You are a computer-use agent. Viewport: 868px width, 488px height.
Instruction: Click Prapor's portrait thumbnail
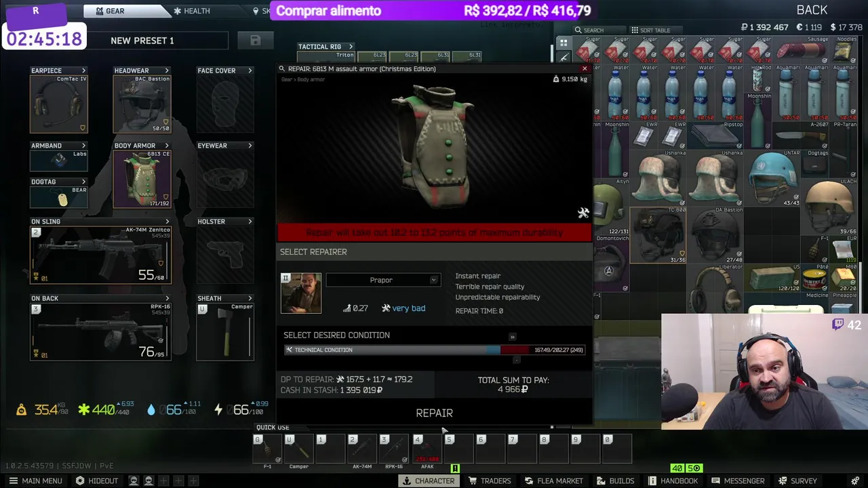pyautogui.click(x=300, y=293)
